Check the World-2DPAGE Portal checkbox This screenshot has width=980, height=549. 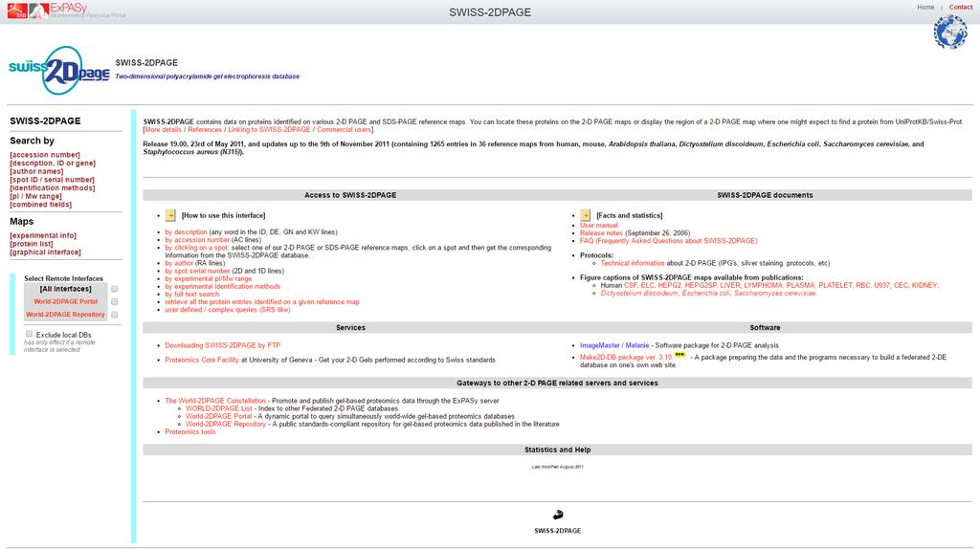click(x=115, y=301)
